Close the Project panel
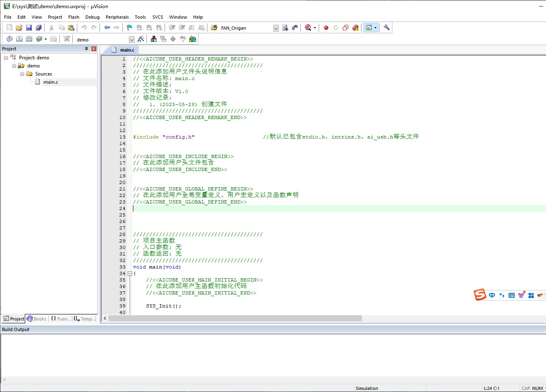 (x=94, y=49)
